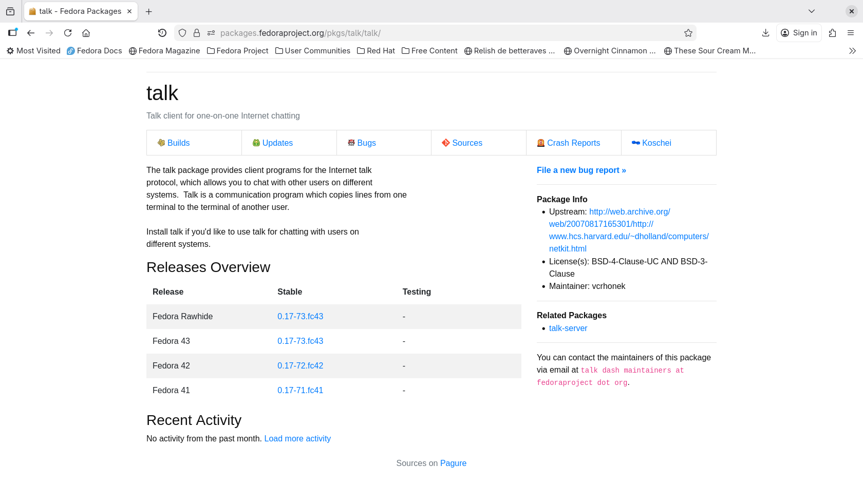863x504 pixels.
Task: Show site information via padlock icon
Action: pyautogui.click(x=197, y=33)
